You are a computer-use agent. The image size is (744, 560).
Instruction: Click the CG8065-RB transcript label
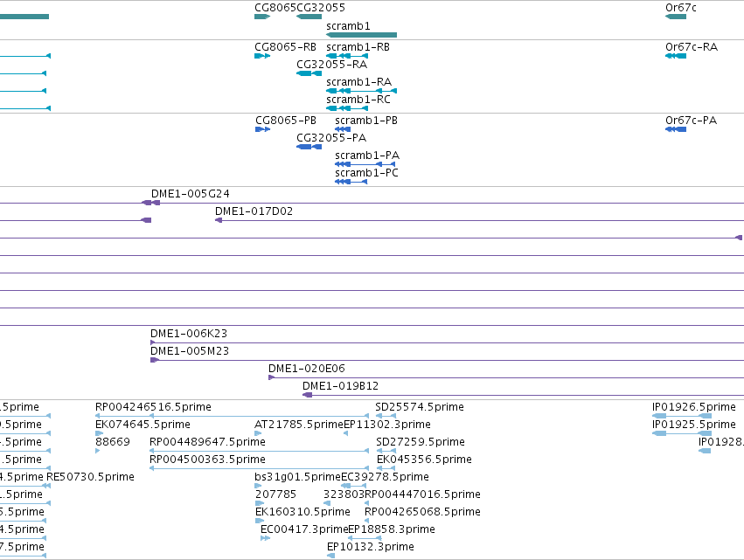[285, 47]
